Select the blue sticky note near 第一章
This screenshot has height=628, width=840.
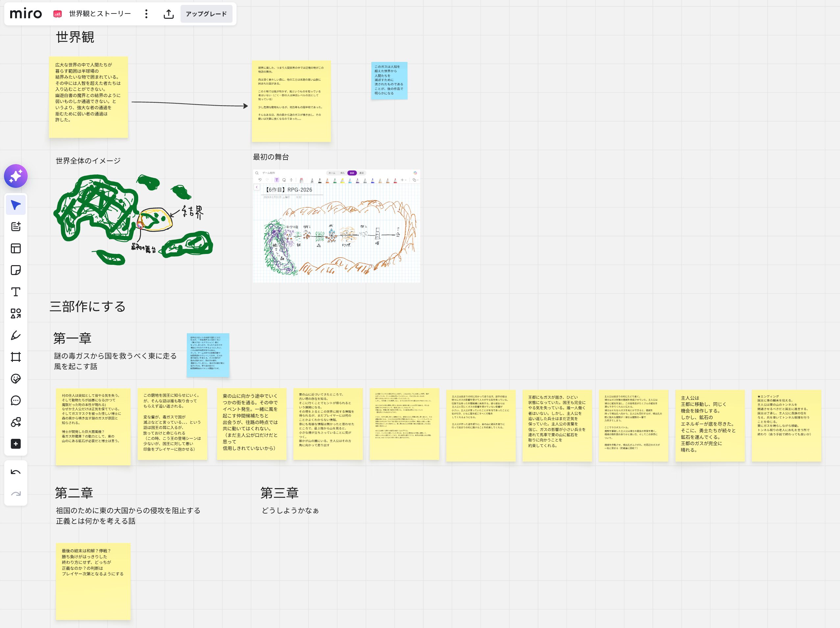pyautogui.click(x=208, y=355)
